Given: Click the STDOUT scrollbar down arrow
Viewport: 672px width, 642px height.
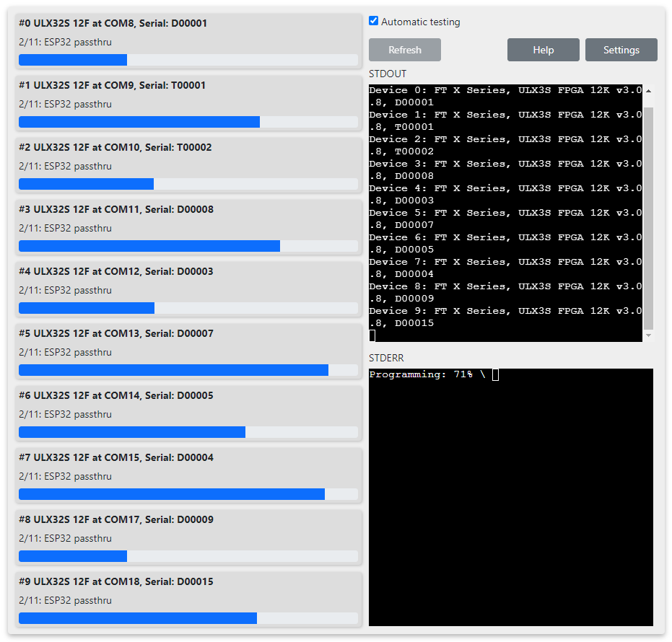Looking at the screenshot, I should click(x=648, y=335).
